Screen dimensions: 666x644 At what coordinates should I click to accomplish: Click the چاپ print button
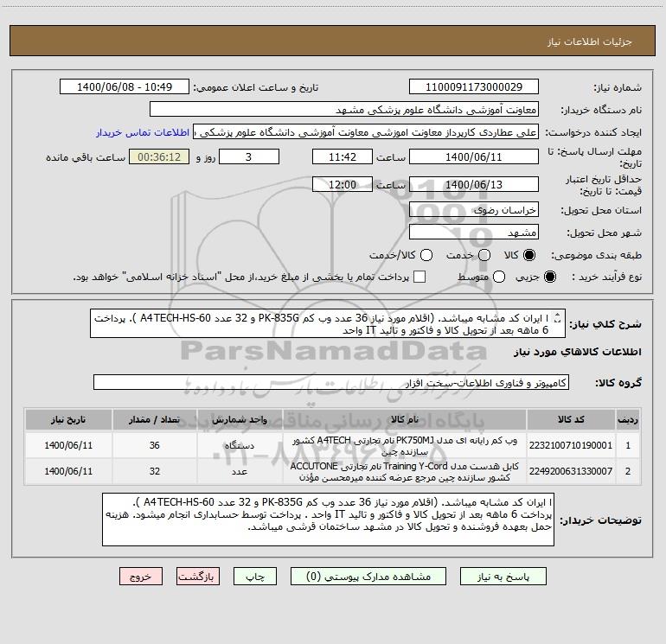coord(255,577)
